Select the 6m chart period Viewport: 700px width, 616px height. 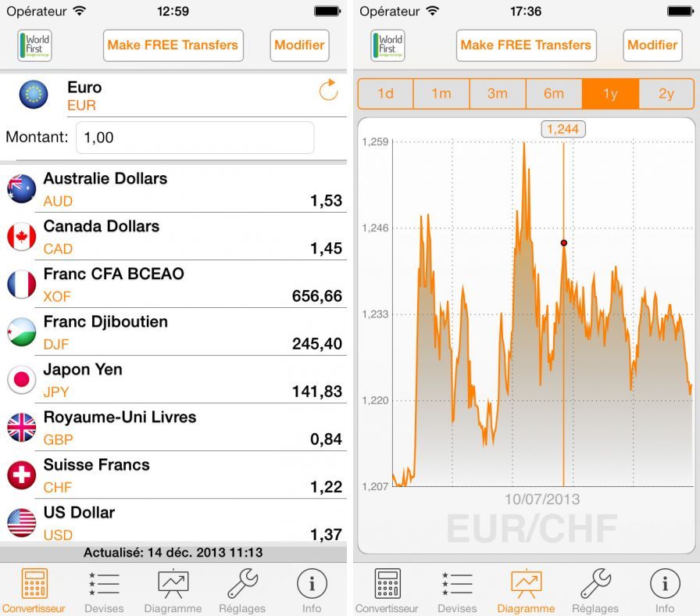[554, 94]
